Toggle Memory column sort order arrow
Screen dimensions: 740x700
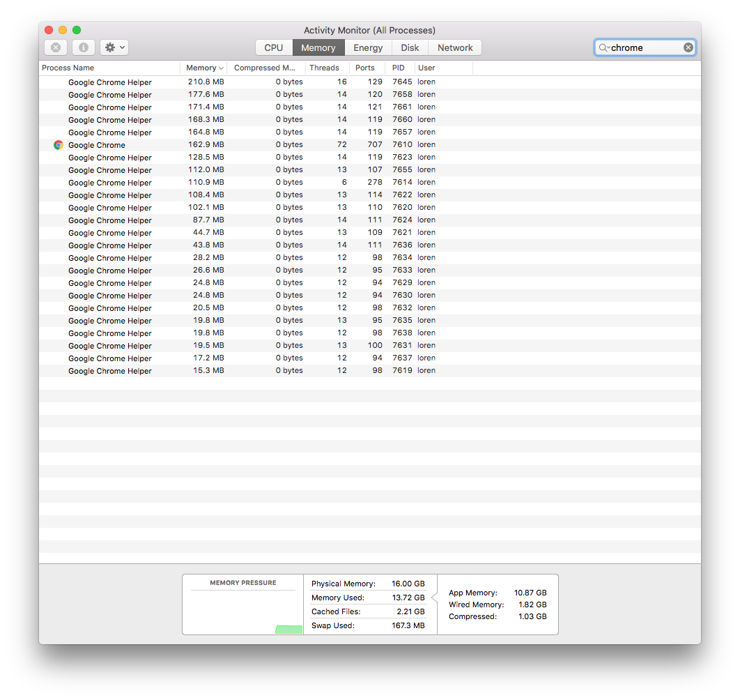point(221,68)
